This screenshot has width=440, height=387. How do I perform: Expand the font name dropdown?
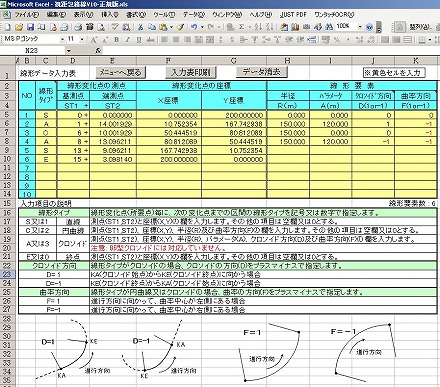tap(62, 40)
